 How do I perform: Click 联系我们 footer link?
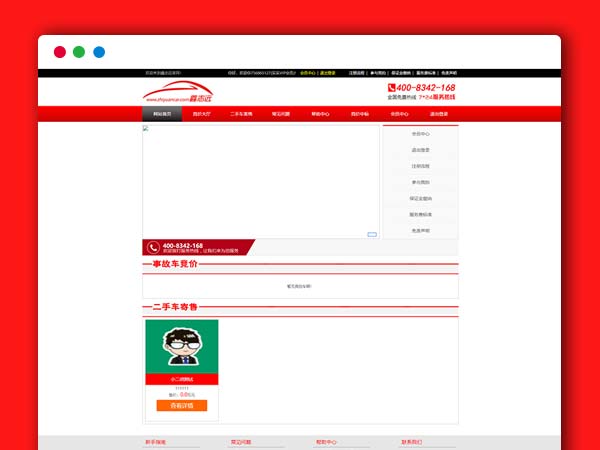point(412,441)
